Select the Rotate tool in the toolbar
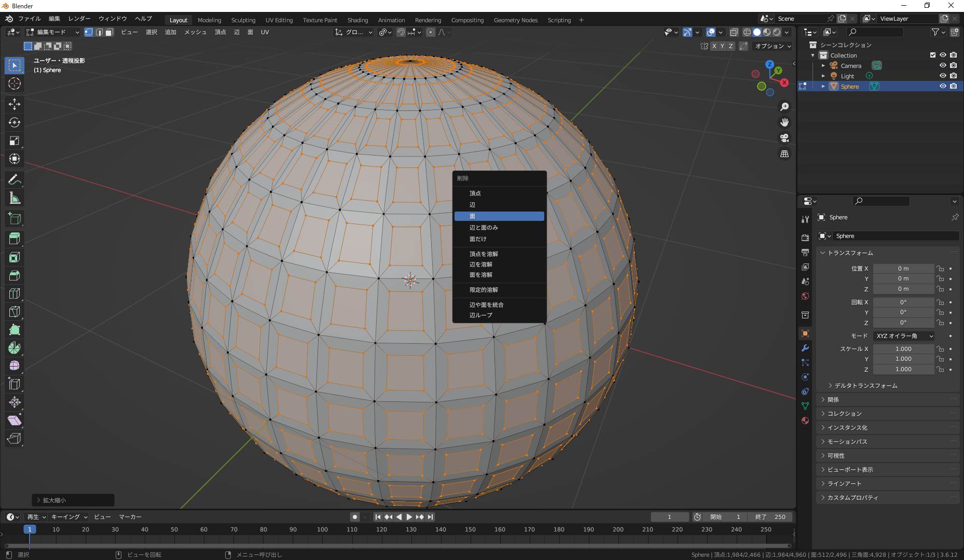Viewport: 964px width, 560px height. coord(14,123)
